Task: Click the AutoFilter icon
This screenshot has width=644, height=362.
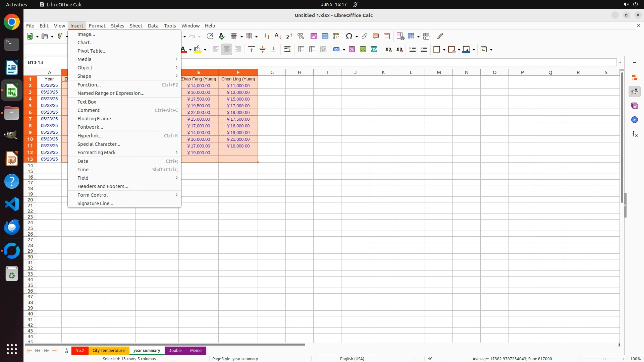Action: [x=301, y=36]
